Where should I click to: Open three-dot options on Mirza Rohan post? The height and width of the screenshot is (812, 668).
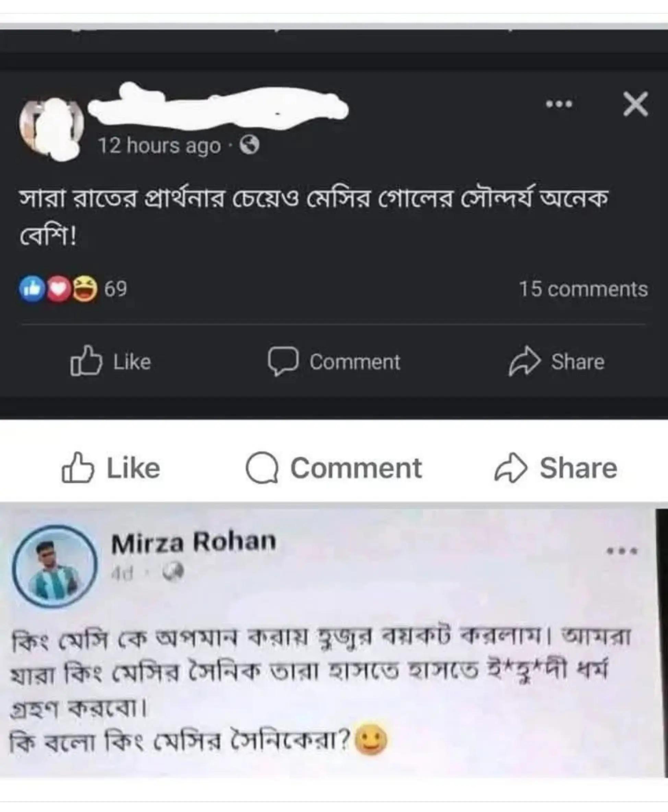coord(622,551)
